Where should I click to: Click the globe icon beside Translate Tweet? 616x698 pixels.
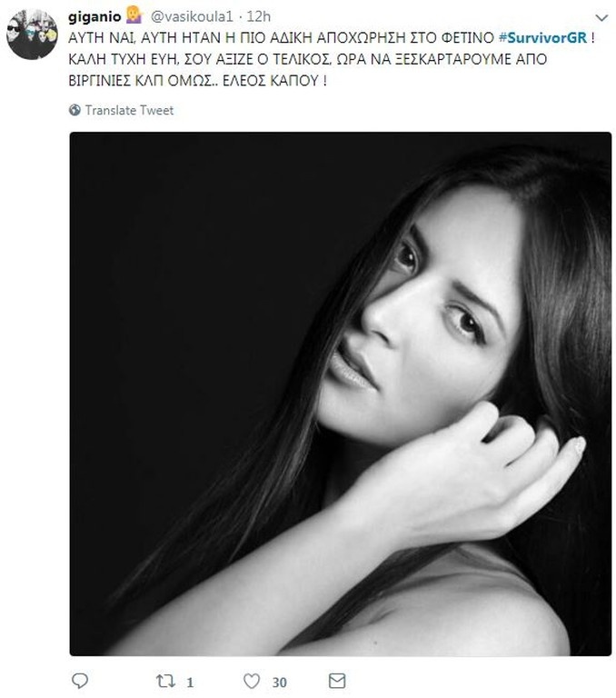pyautogui.click(x=75, y=110)
